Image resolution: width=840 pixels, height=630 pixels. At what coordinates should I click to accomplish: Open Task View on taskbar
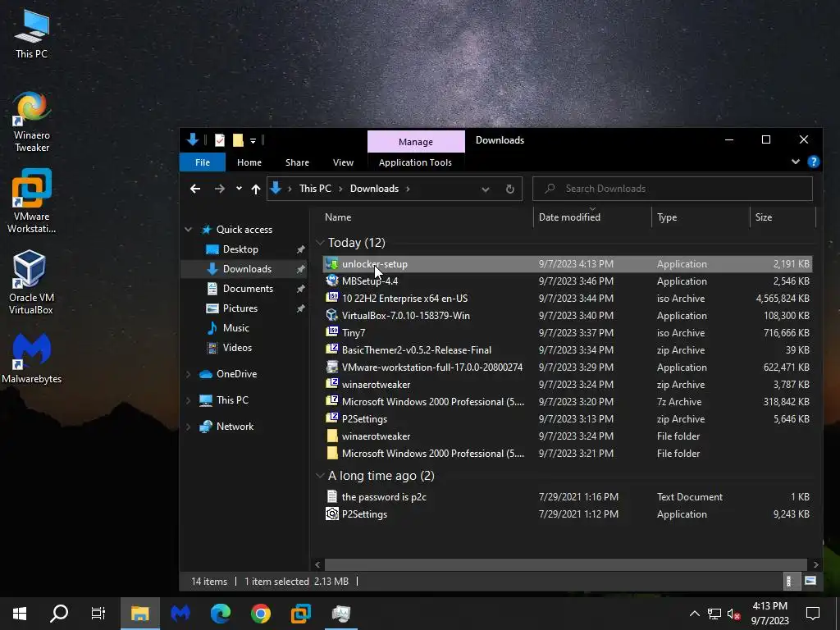pyautogui.click(x=98, y=614)
